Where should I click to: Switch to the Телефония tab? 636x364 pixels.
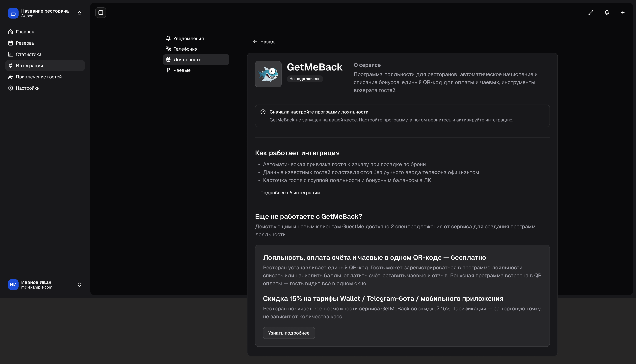click(x=196, y=49)
